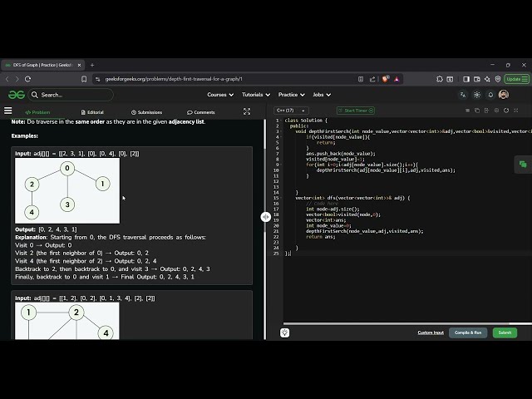Click the Brave VPN shield icon
Viewport: 532px width, 399px height.
(498, 79)
